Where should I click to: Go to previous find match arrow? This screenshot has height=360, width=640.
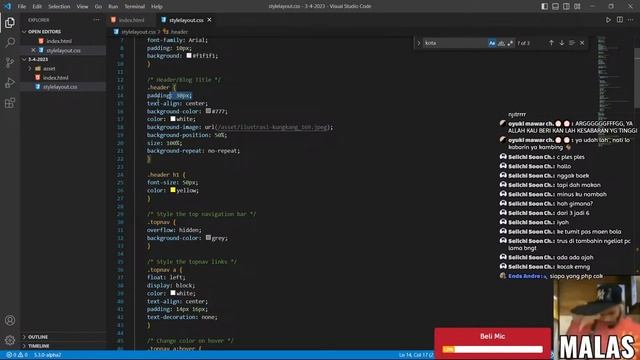[551, 43]
